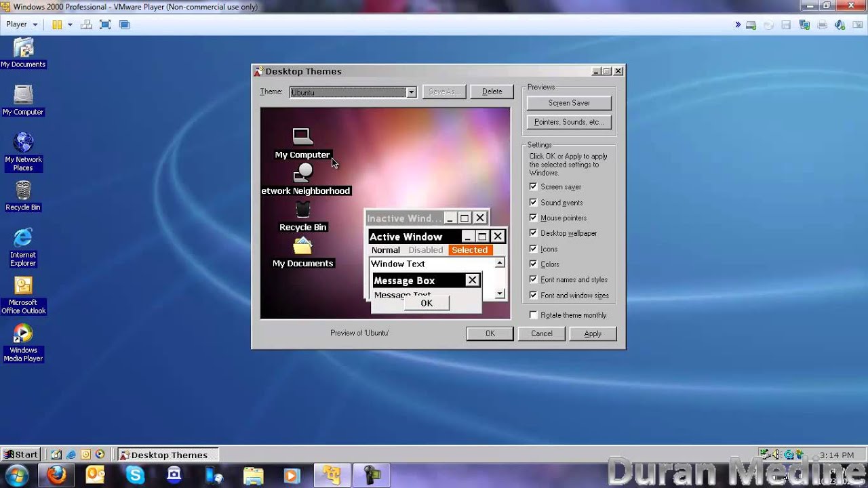Select Microsoft Office Outlook desktop icon
Viewport: 868px width, 488px height.
click(x=23, y=296)
